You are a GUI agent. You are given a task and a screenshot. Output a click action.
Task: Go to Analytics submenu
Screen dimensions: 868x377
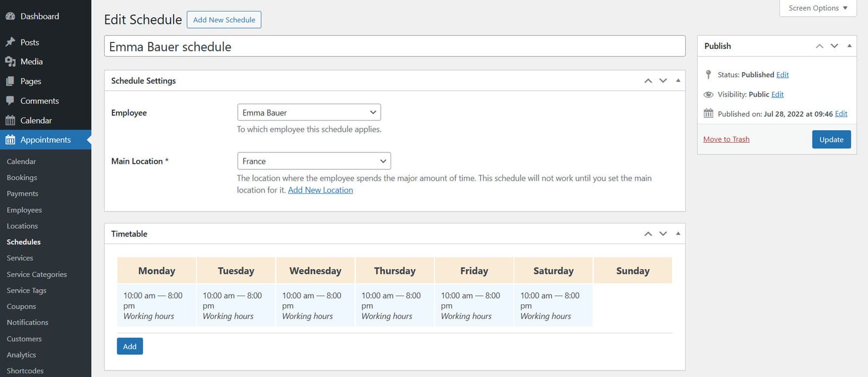pyautogui.click(x=21, y=355)
